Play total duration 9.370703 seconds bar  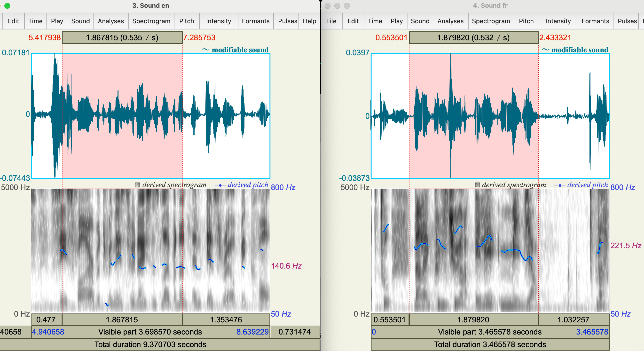click(160, 344)
